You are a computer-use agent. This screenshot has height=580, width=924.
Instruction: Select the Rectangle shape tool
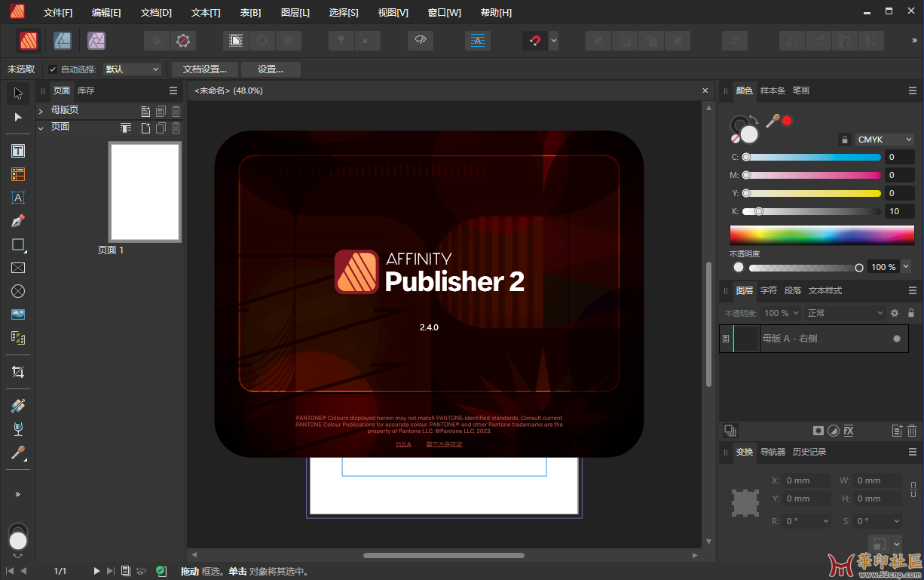[x=18, y=244]
